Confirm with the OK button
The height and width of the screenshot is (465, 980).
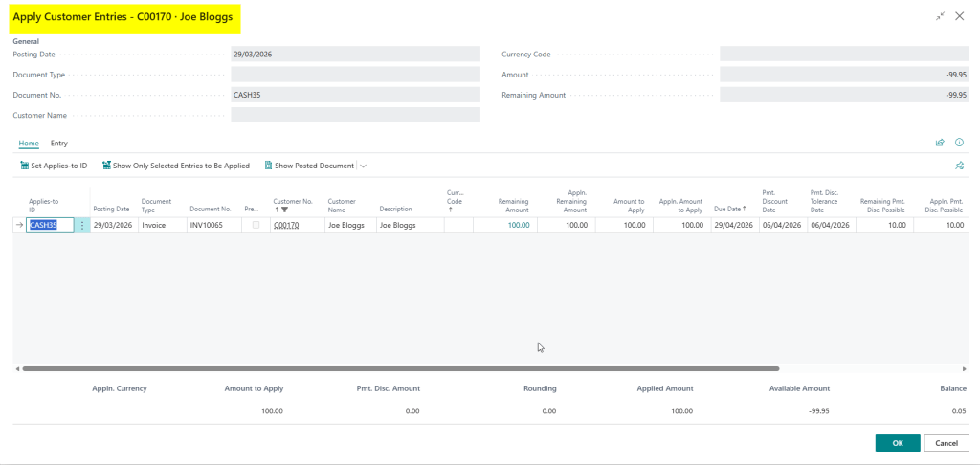[897, 443]
